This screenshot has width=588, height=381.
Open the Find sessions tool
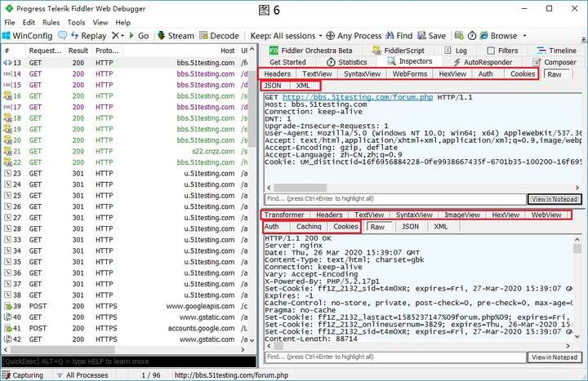click(x=399, y=36)
